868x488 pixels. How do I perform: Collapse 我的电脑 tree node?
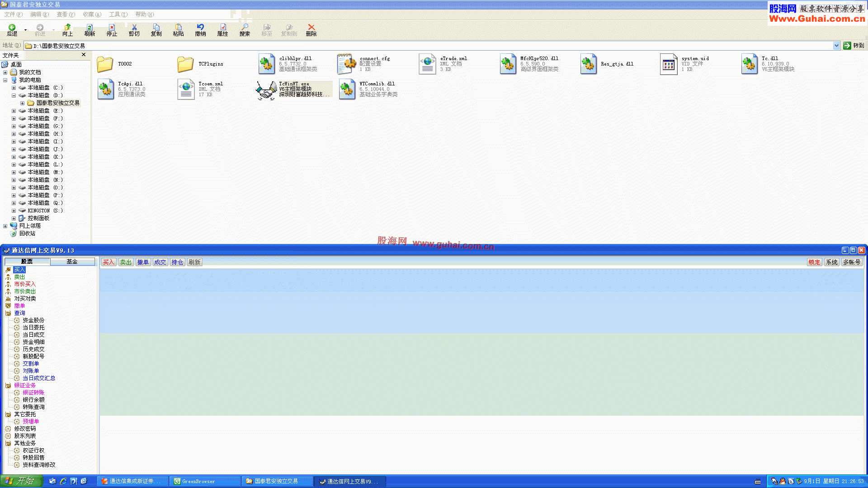pyautogui.click(x=5, y=80)
